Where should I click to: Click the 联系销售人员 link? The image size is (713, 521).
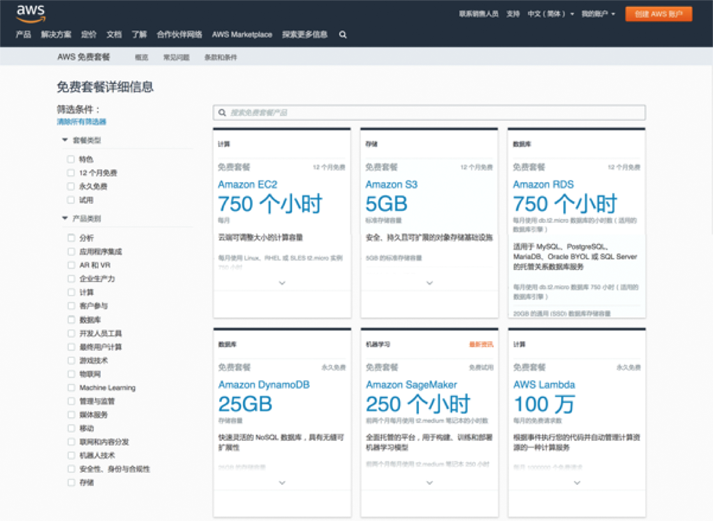(478, 14)
